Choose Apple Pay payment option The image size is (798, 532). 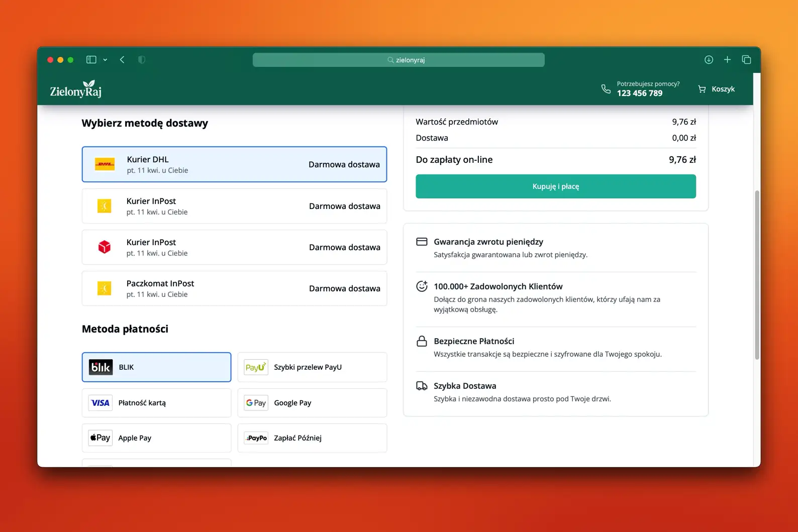coord(156,438)
